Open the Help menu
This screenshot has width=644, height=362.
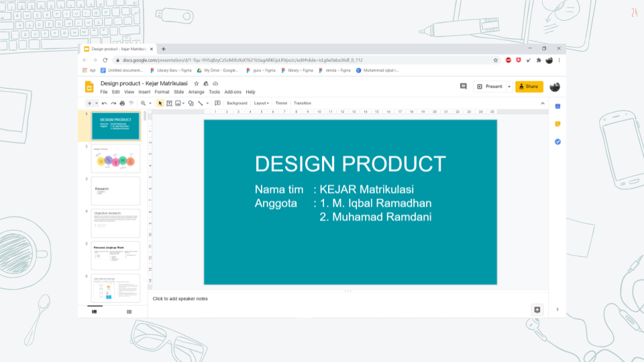(x=250, y=92)
